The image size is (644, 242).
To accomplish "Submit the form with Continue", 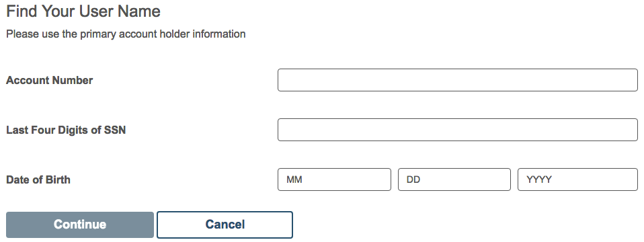I will click(x=80, y=225).
